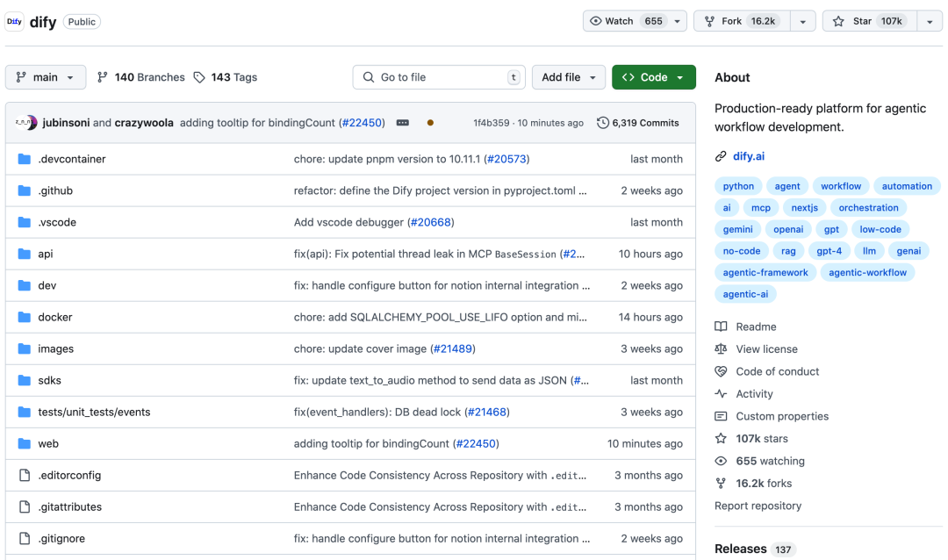The image size is (948, 560).
Task: Click the .editorconfig file icon
Action: 25,476
